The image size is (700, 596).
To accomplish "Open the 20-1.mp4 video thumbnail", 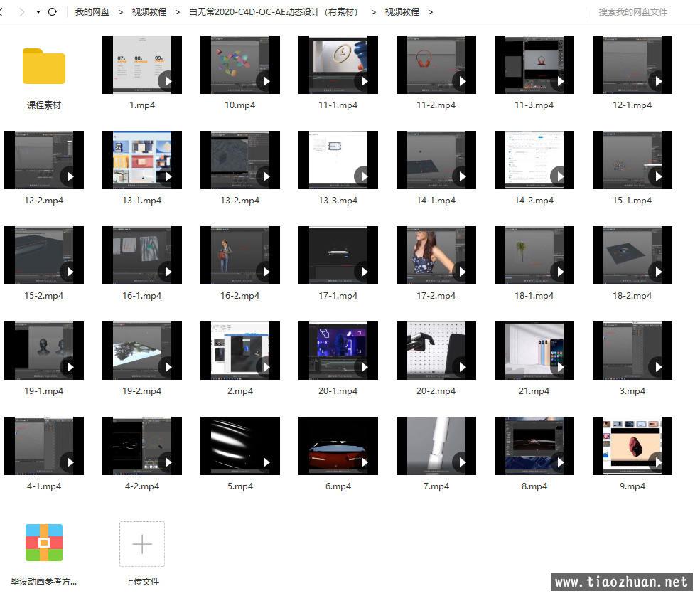I will click(x=338, y=351).
